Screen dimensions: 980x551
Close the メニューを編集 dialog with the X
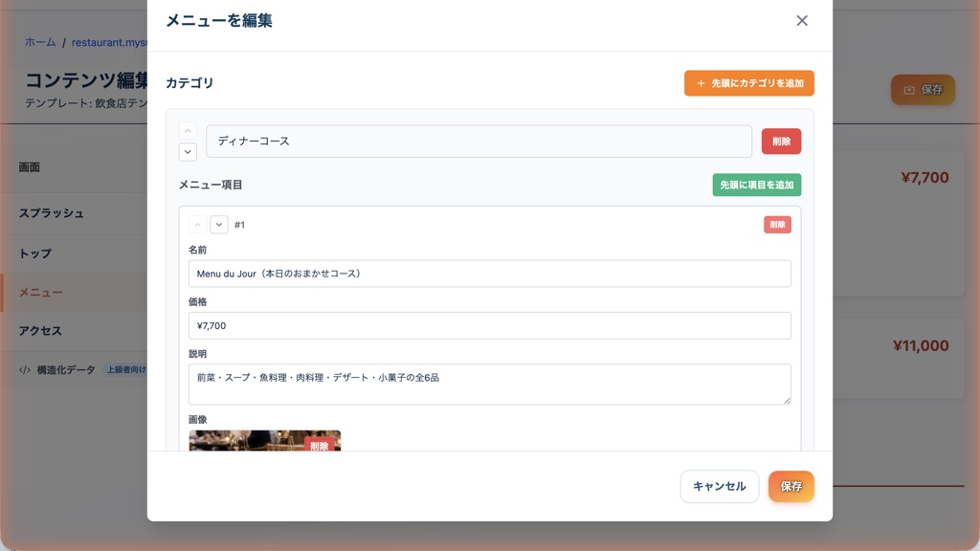point(802,20)
